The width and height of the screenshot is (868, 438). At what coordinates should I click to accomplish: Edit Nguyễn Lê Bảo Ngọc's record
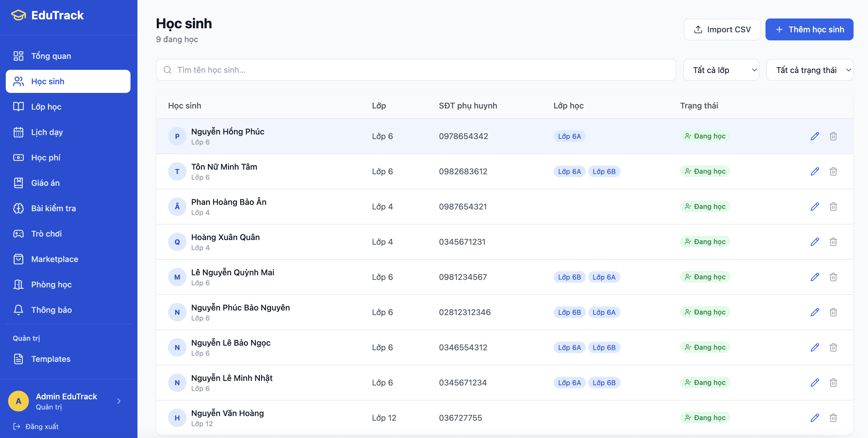[814, 347]
